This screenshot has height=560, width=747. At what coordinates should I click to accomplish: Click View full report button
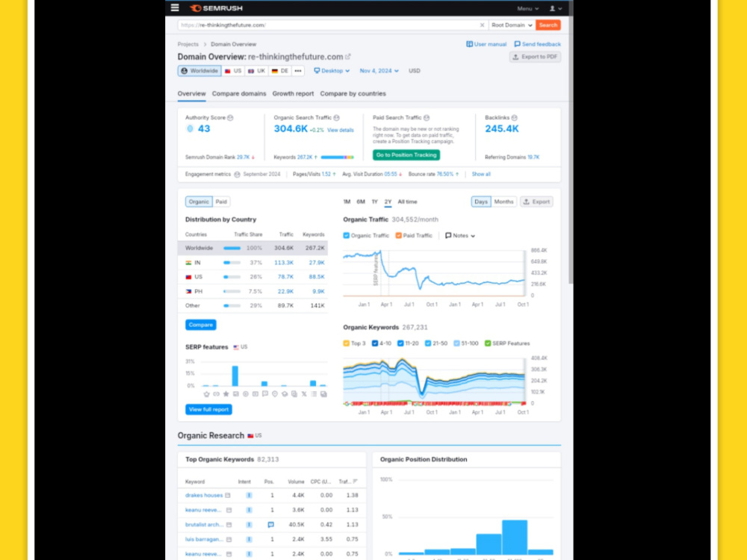click(208, 409)
